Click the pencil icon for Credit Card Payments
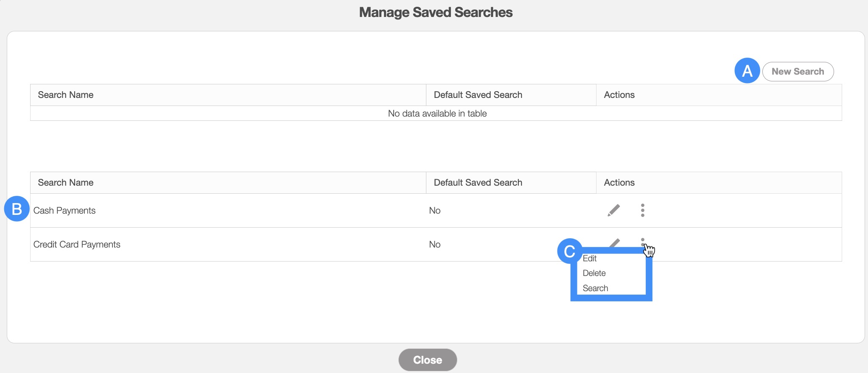The height and width of the screenshot is (373, 868). [x=615, y=243]
